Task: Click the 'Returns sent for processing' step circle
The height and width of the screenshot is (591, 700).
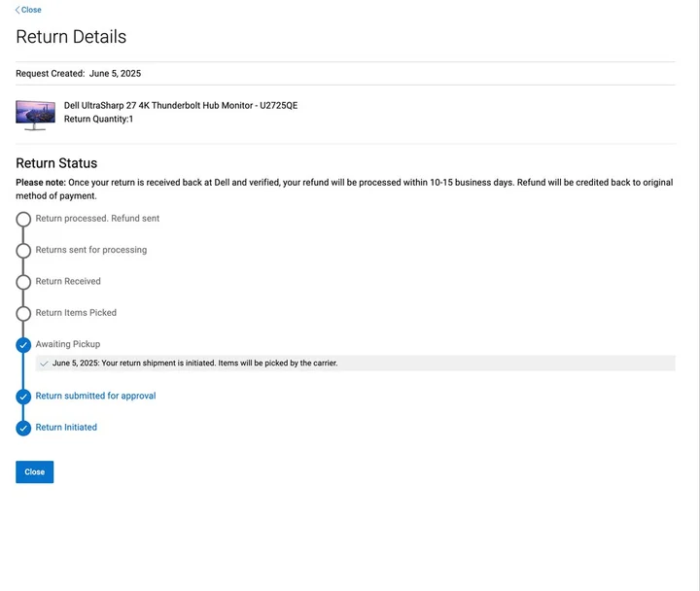Action: click(x=23, y=251)
